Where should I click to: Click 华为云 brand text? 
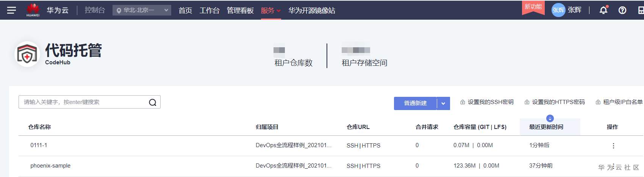(x=58, y=10)
